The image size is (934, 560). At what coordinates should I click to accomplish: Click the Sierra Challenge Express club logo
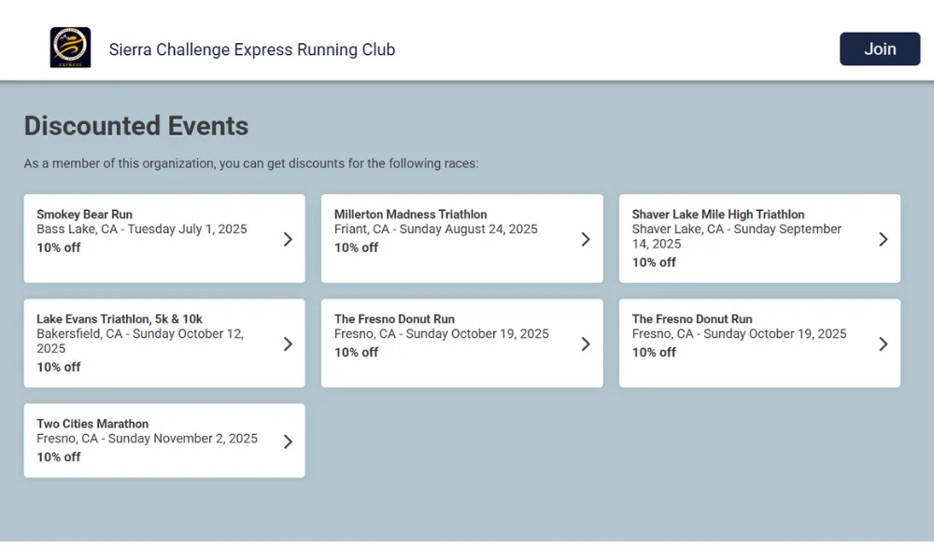(70, 48)
